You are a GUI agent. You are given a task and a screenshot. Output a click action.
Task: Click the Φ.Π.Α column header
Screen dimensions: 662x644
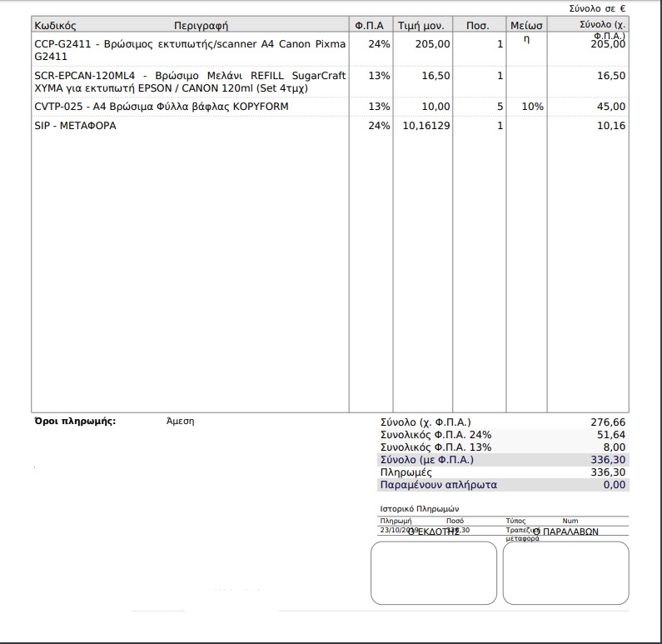pos(369,25)
